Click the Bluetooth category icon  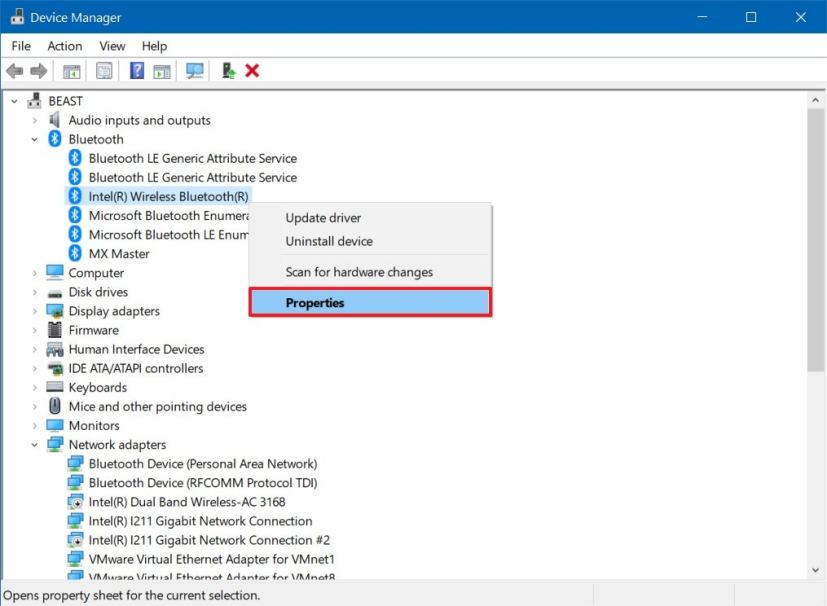pos(55,139)
